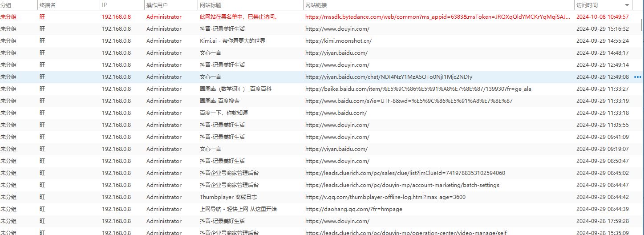
Task: Click the IP cell in Thumbplayer row
Action: tap(117, 197)
